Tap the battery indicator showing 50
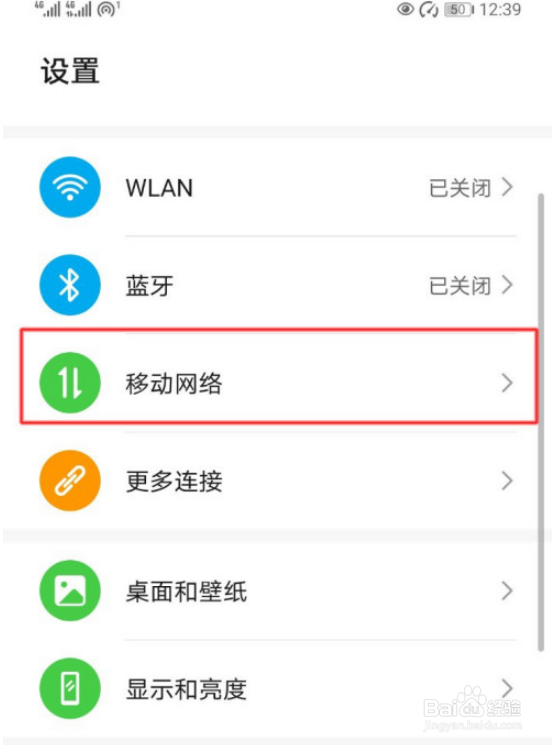The image size is (552, 745). [458, 10]
